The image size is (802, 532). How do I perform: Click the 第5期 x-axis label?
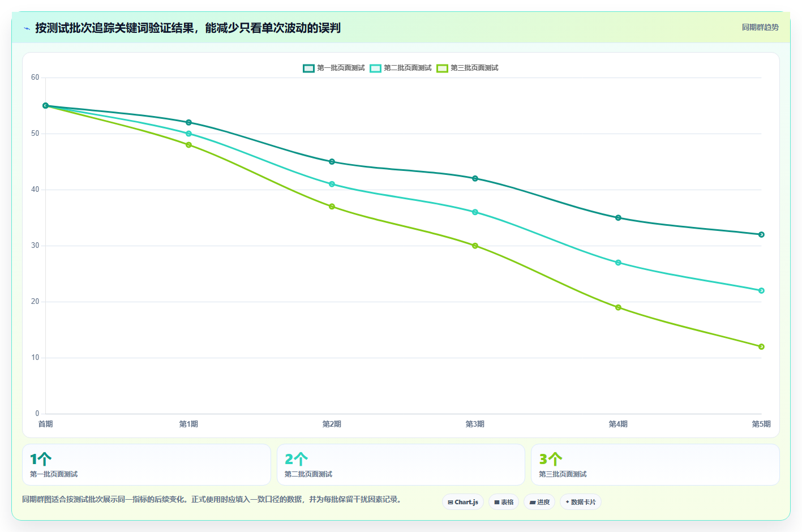click(761, 424)
